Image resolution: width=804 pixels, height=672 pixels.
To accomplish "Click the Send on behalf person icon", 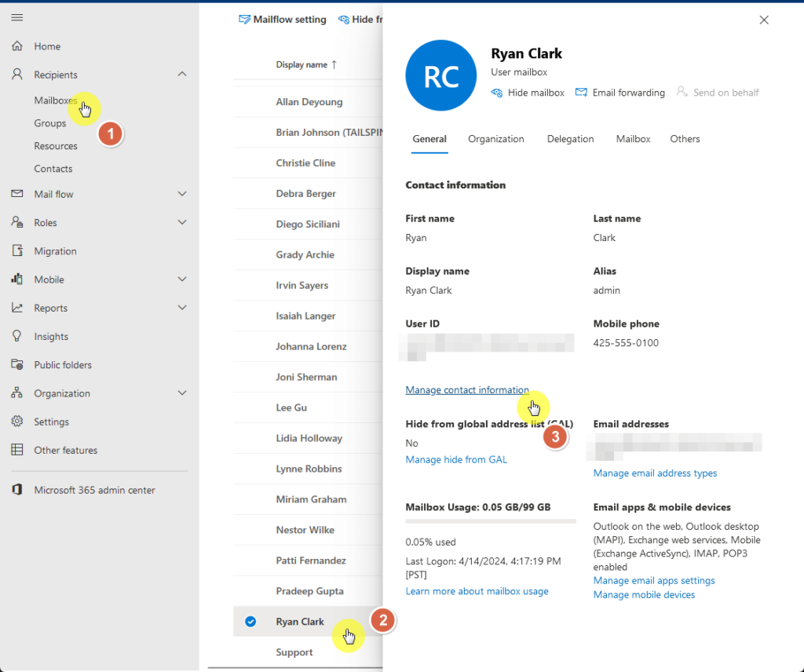I will 682,93.
